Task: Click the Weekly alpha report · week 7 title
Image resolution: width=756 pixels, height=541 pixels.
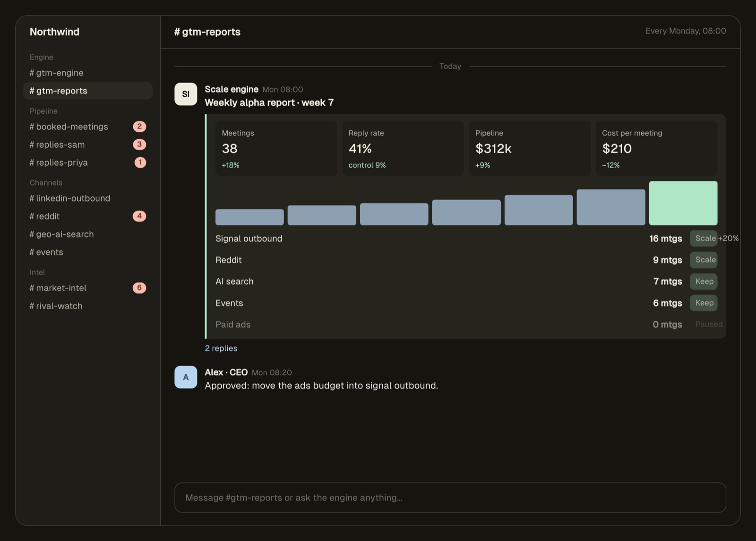Action: (269, 102)
